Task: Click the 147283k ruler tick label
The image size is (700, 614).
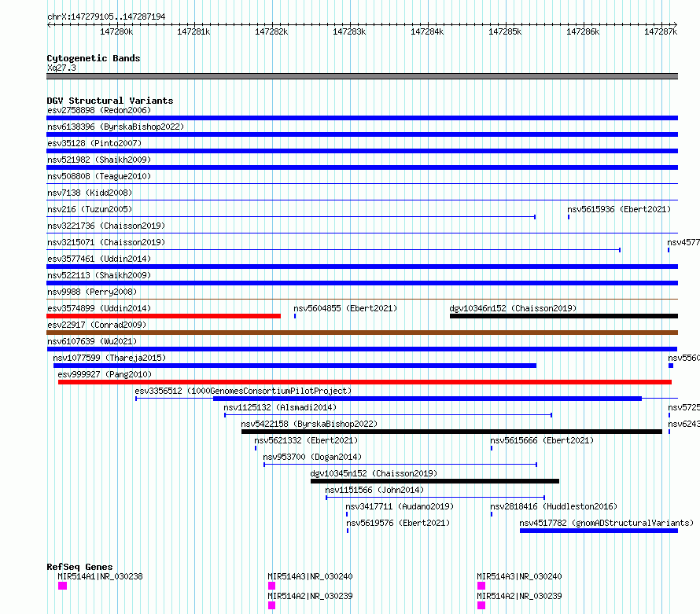Action: pyautogui.click(x=349, y=31)
